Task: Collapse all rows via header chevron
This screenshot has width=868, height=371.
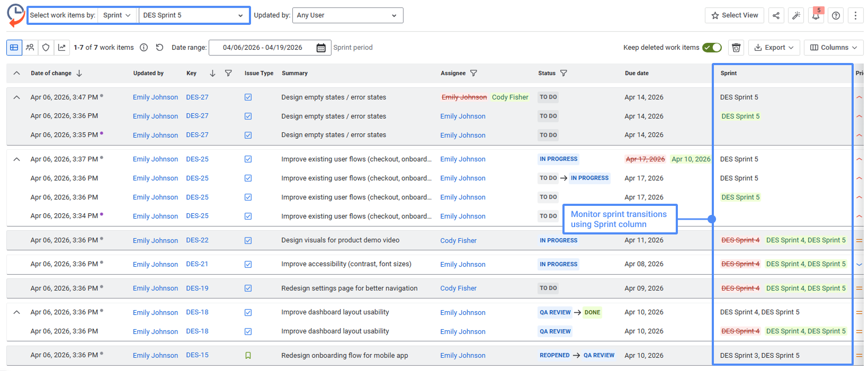Action: pos(17,74)
